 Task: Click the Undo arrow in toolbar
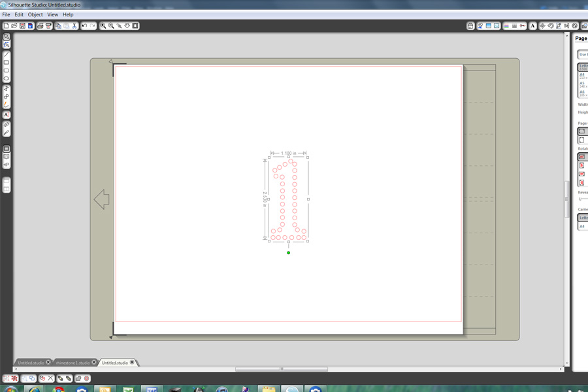[x=85, y=25]
